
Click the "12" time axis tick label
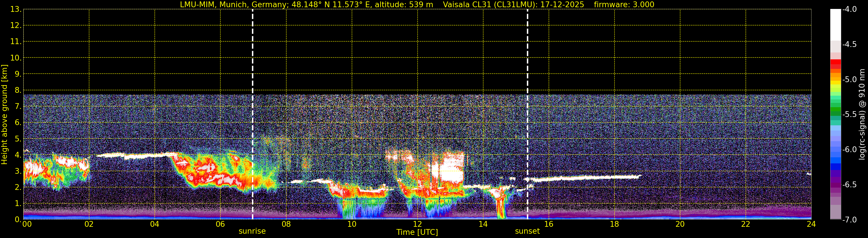tap(417, 224)
